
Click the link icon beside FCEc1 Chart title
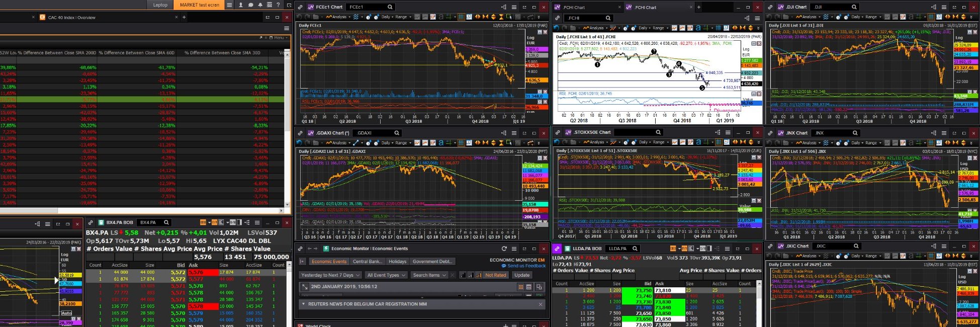tap(300, 7)
